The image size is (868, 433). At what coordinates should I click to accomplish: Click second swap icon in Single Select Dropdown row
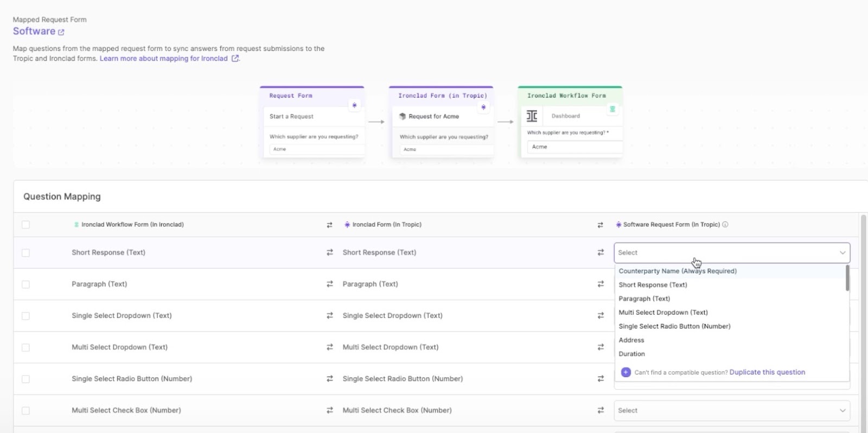[601, 315]
